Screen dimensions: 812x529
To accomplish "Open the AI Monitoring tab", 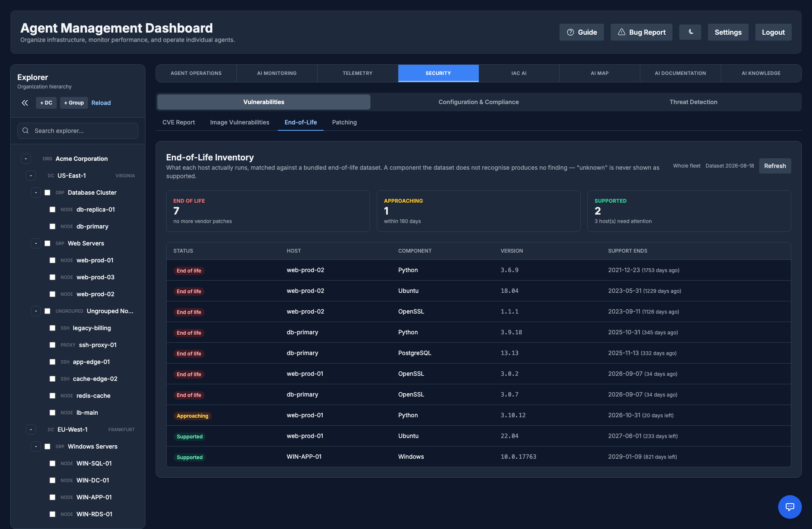I will coord(277,73).
